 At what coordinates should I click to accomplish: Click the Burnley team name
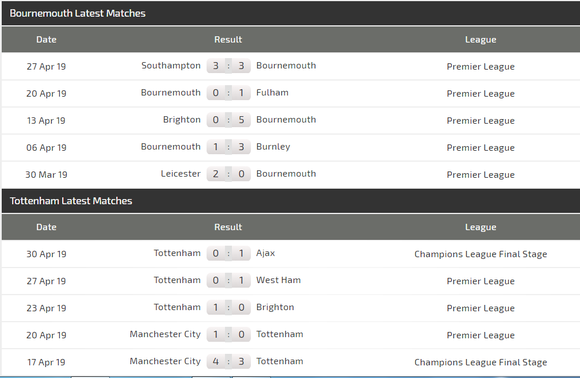(273, 147)
